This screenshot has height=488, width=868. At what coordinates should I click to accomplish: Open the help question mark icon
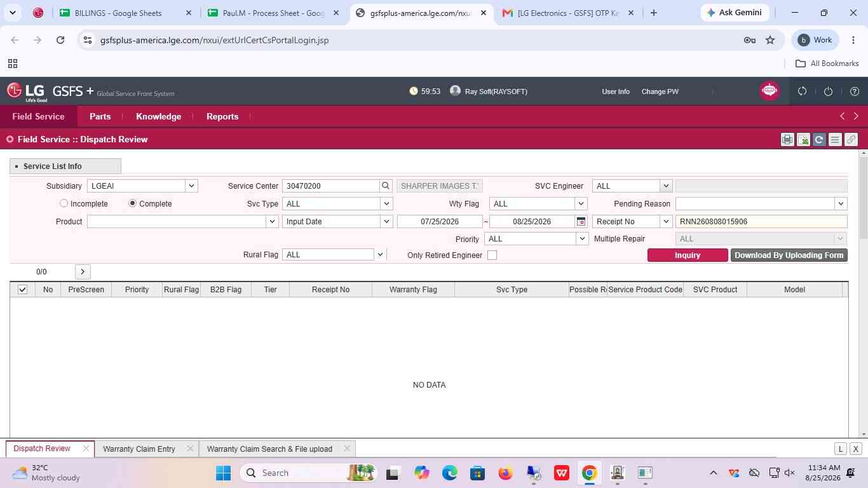pyautogui.click(x=854, y=91)
